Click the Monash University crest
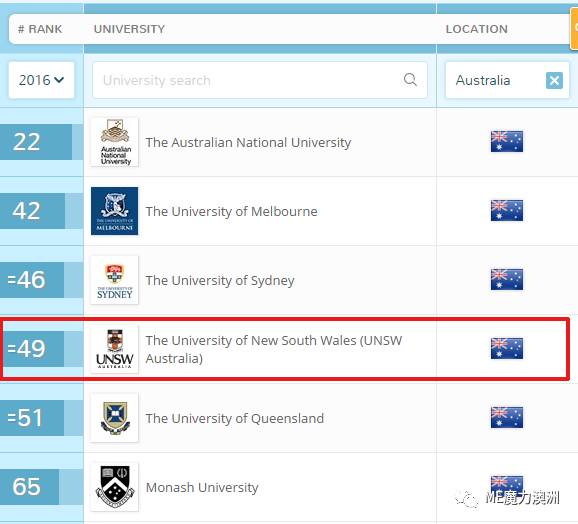Image resolution: width=578 pixels, height=524 pixels. coord(115,487)
